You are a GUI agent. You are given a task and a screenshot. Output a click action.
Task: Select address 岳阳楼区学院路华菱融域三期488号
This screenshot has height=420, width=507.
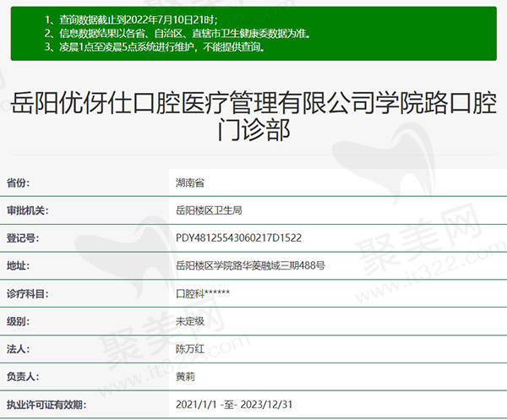coord(250,265)
